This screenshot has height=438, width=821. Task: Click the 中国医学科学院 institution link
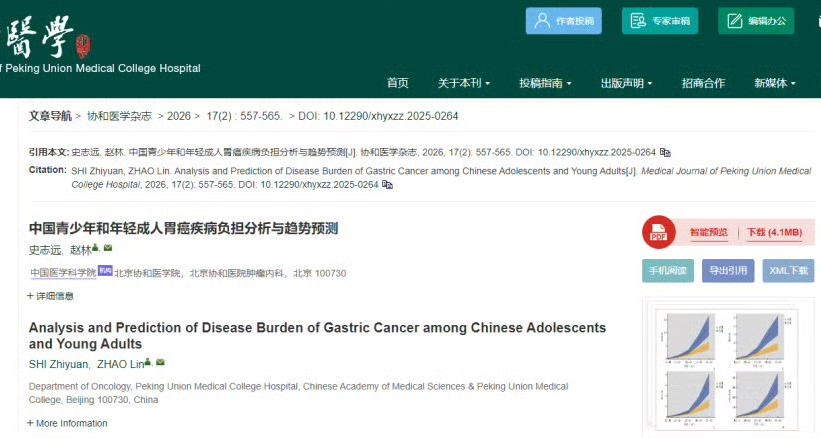(63, 273)
